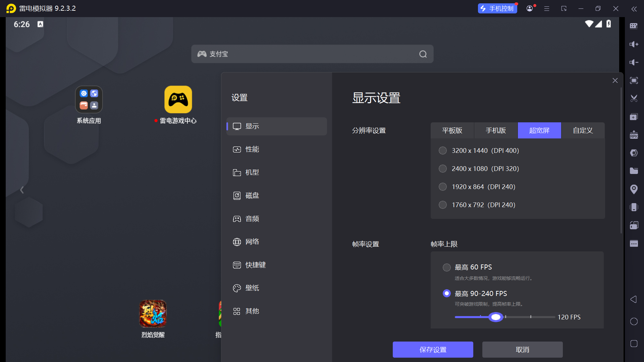
Task: Click the left page chevron arrow
Action: pos(22,190)
